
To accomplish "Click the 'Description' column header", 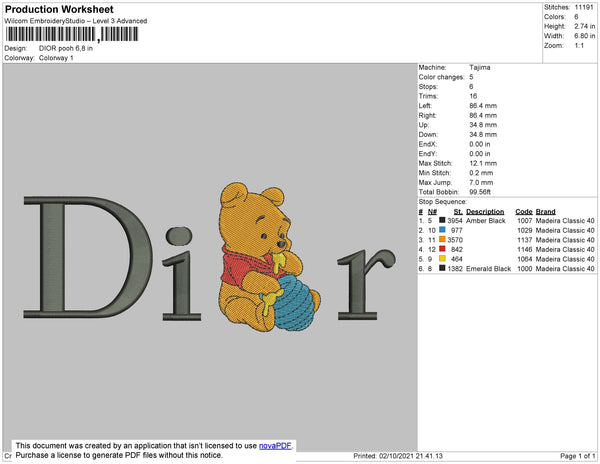I will click(x=485, y=212).
